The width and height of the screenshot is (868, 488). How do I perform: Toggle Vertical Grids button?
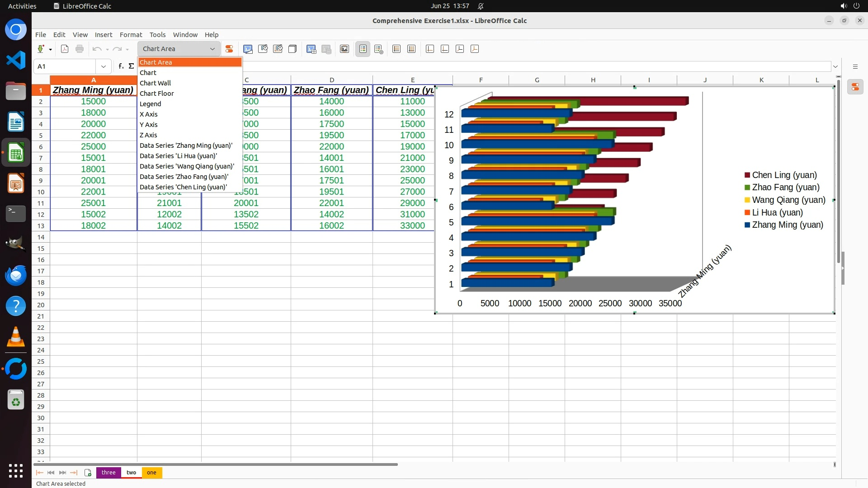point(411,49)
